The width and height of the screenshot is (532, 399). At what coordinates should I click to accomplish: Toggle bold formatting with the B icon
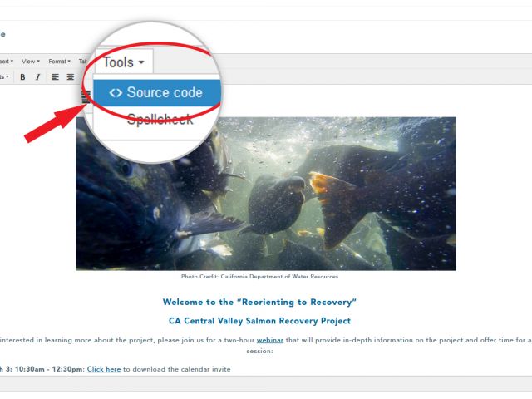[22, 77]
